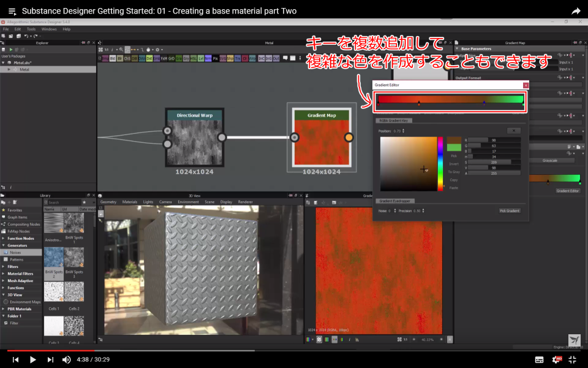Click Invert in the color picker
Viewport: 588px width, 368px height.
pyautogui.click(x=454, y=164)
